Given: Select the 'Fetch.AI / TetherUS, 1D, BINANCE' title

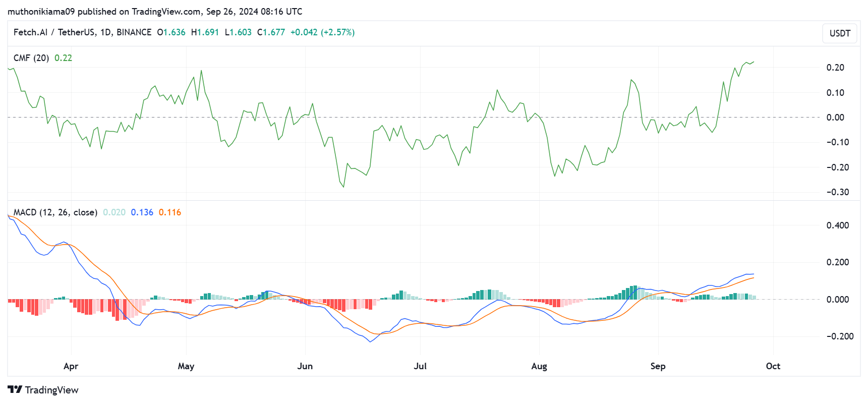Looking at the screenshot, I should (x=82, y=32).
